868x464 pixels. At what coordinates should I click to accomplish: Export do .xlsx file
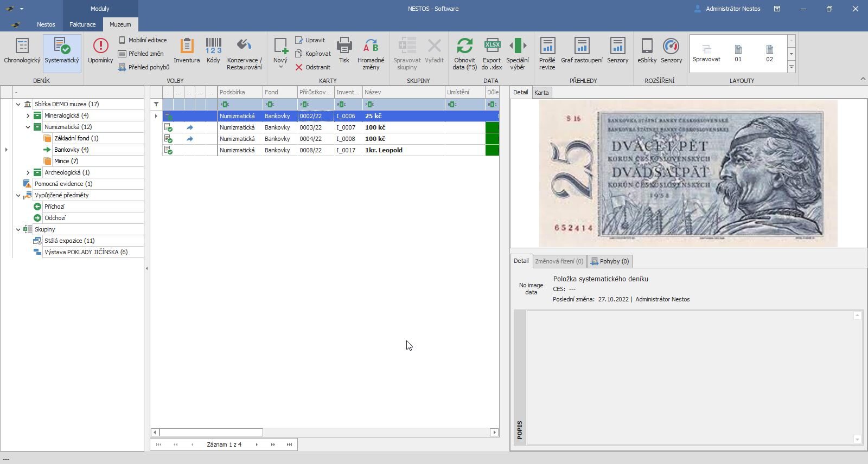[492, 54]
